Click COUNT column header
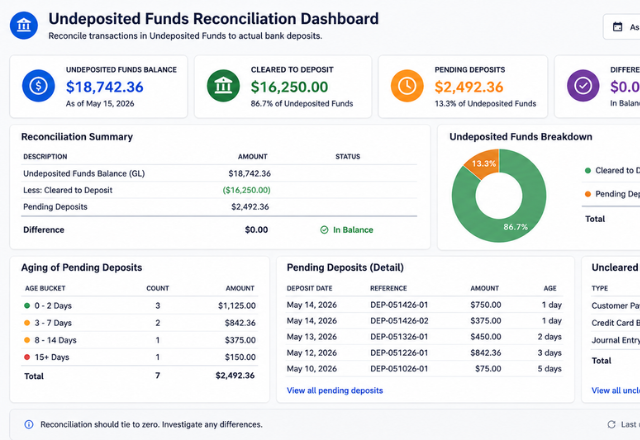Viewport: 640px width, 440px height. [x=158, y=288]
